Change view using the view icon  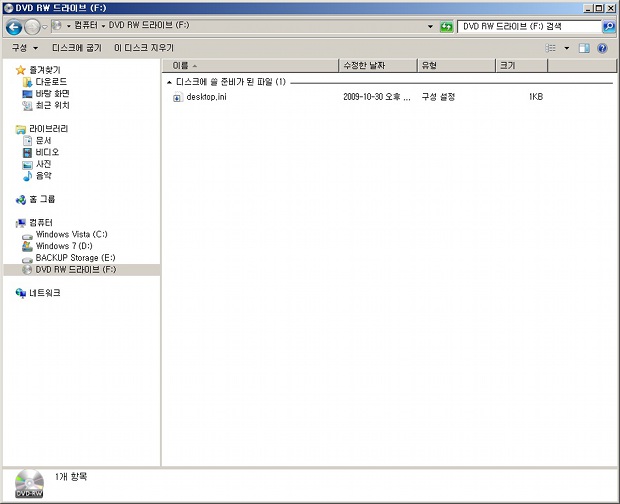pyautogui.click(x=550, y=48)
